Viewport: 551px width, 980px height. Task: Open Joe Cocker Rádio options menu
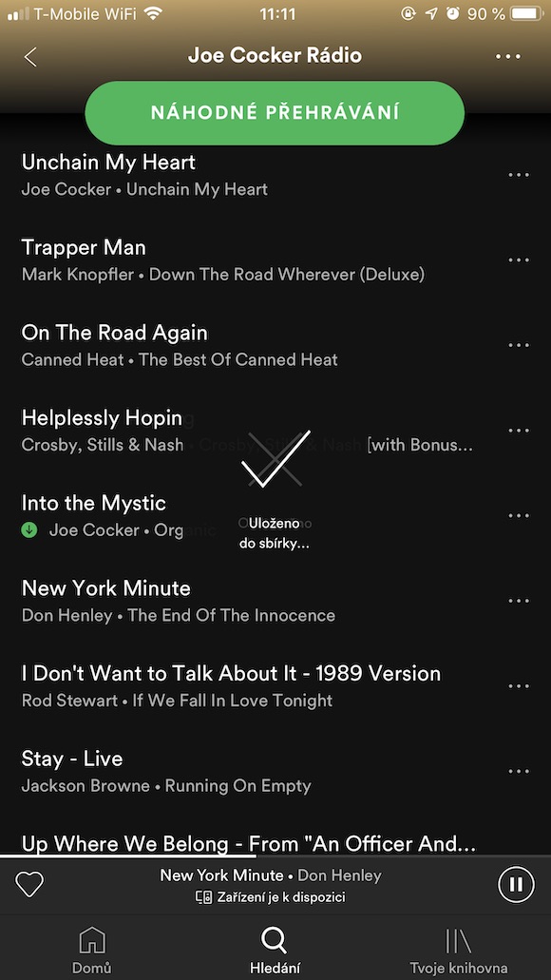coord(508,56)
